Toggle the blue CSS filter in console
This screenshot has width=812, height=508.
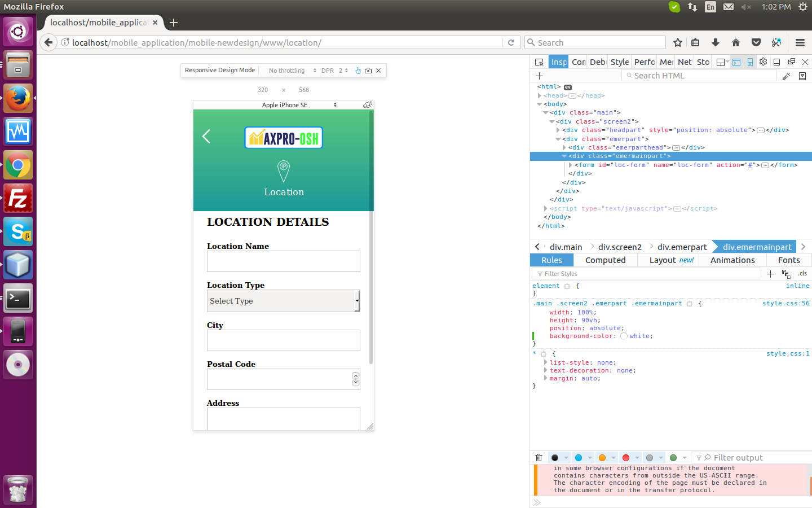tap(579, 458)
